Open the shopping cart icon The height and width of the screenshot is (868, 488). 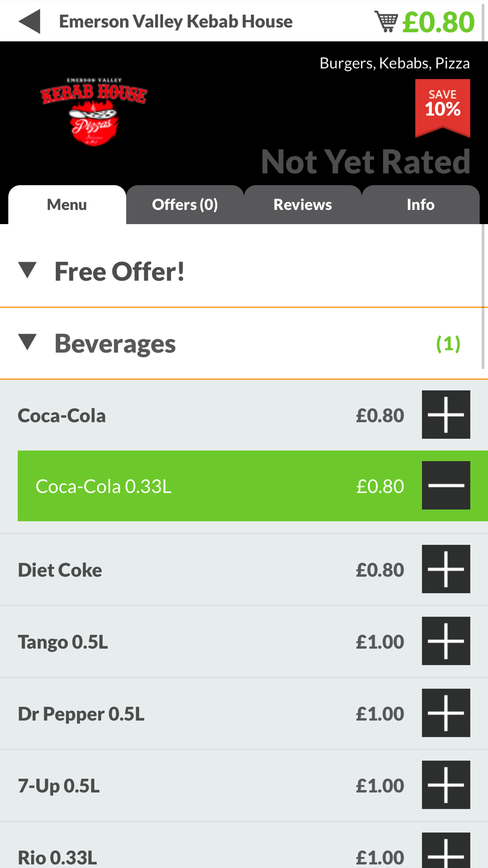[386, 21]
